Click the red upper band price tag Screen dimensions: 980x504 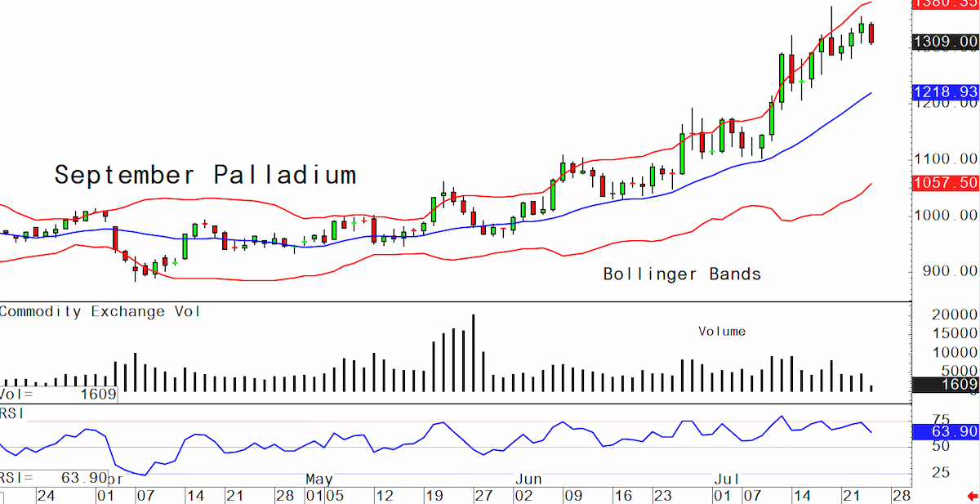[x=946, y=3]
